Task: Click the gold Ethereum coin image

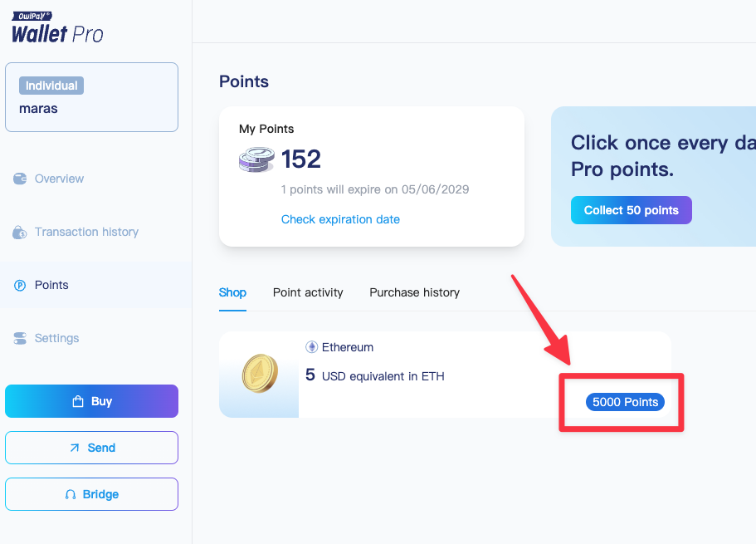Action: point(259,374)
